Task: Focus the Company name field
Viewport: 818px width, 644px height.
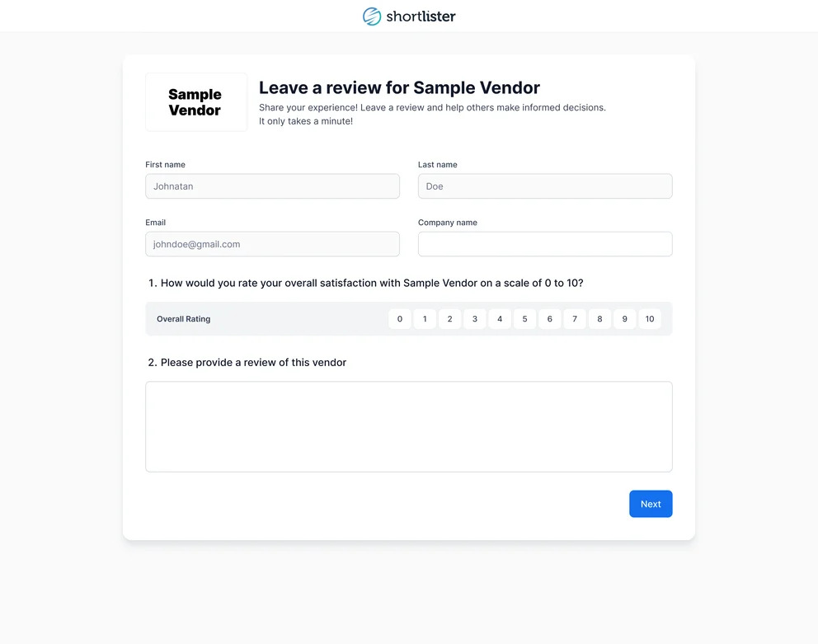Action: pyautogui.click(x=545, y=244)
